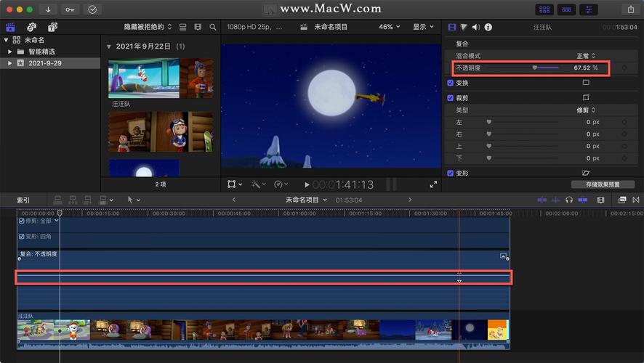Adjust the 不透明度 opacity slider

click(x=535, y=68)
